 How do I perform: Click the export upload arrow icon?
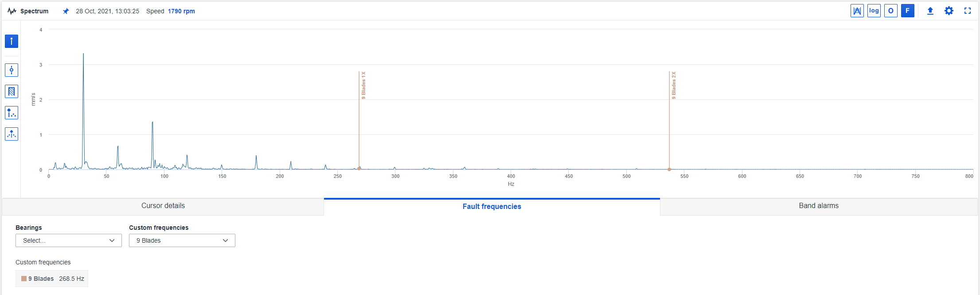pos(930,11)
